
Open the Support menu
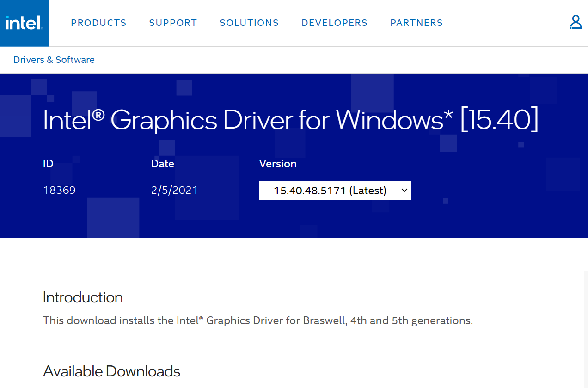(x=173, y=23)
